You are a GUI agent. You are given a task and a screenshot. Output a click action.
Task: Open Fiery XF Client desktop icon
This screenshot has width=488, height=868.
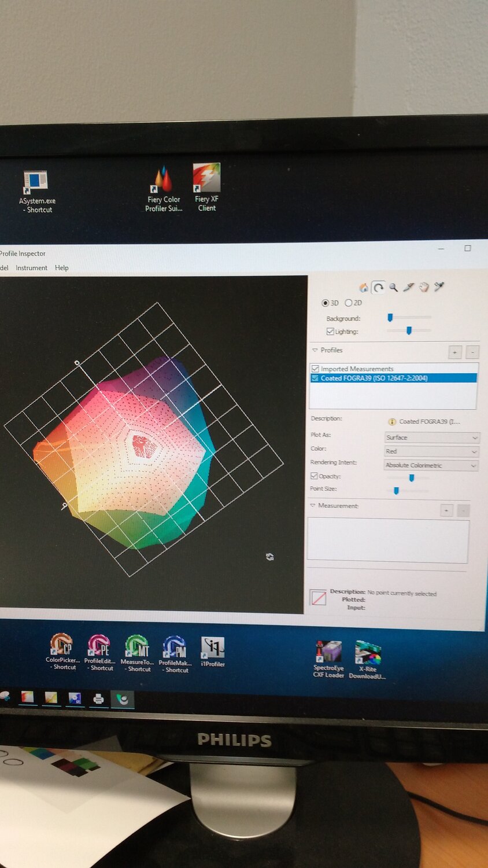click(x=206, y=187)
